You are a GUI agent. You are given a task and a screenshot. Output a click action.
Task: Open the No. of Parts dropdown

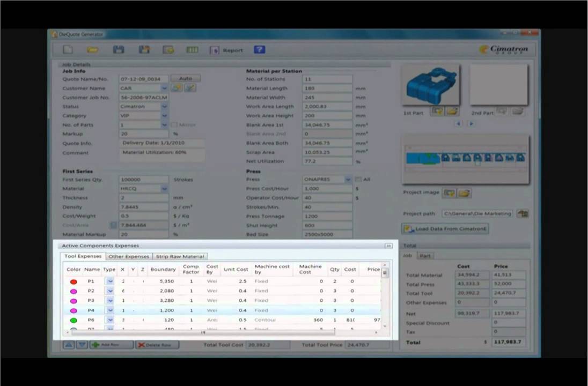pyautogui.click(x=164, y=125)
